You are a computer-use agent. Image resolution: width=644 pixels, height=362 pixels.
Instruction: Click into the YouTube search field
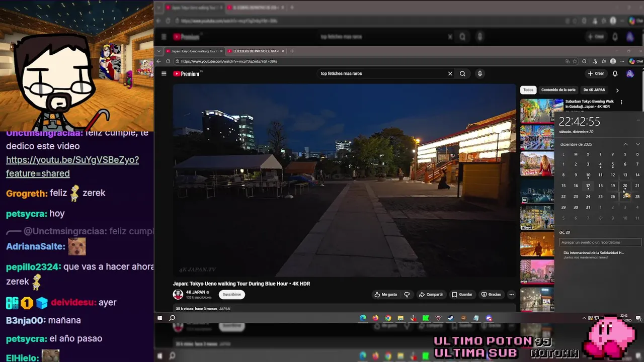click(x=382, y=73)
